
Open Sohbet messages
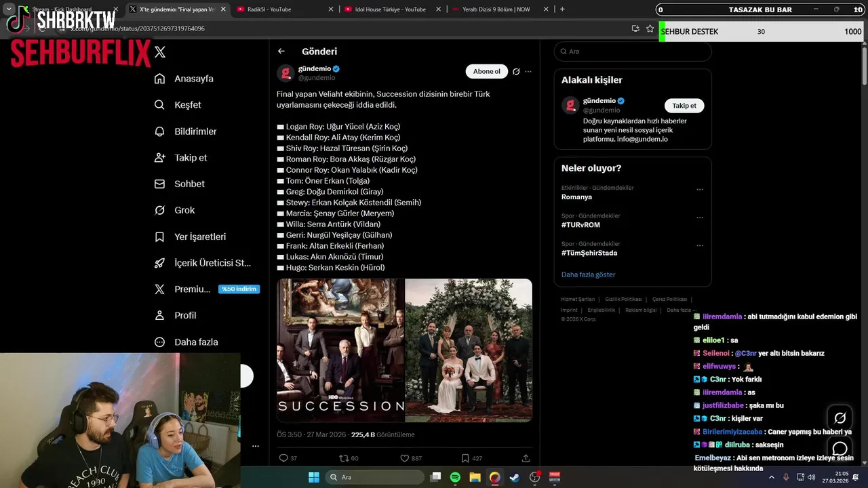click(x=180, y=184)
